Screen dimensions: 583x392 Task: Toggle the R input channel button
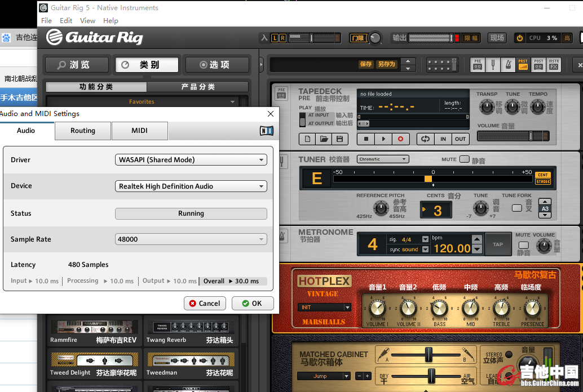(282, 38)
